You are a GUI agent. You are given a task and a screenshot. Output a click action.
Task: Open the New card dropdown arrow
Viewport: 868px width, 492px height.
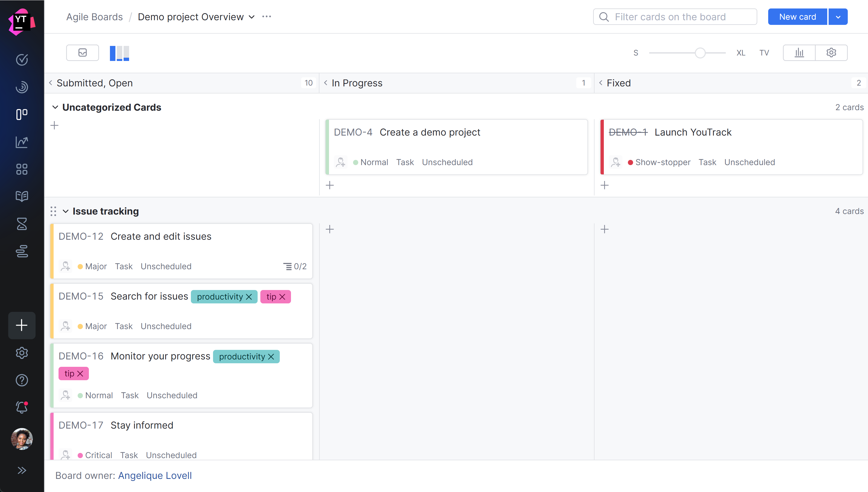coord(838,17)
